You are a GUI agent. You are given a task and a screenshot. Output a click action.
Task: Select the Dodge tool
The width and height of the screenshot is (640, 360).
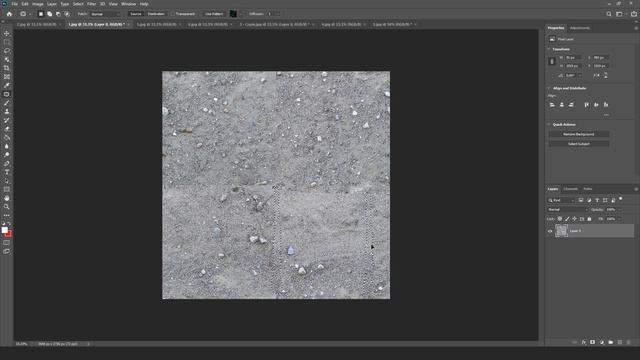pyautogui.click(x=7, y=155)
